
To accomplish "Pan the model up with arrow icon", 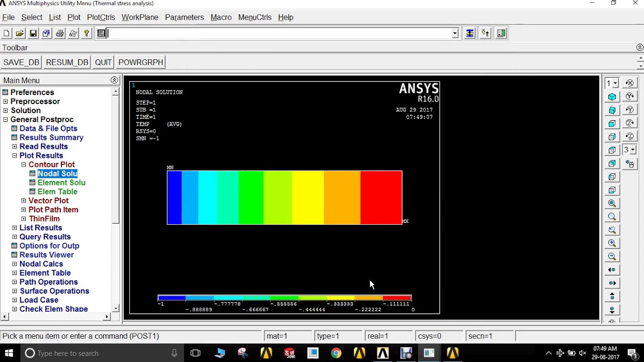I will (612, 297).
